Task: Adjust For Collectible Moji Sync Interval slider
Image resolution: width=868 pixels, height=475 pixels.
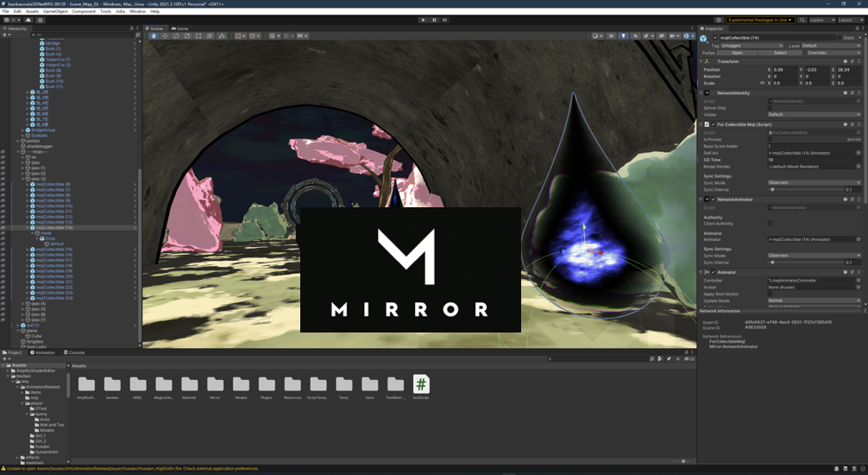Action: (x=805, y=189)
